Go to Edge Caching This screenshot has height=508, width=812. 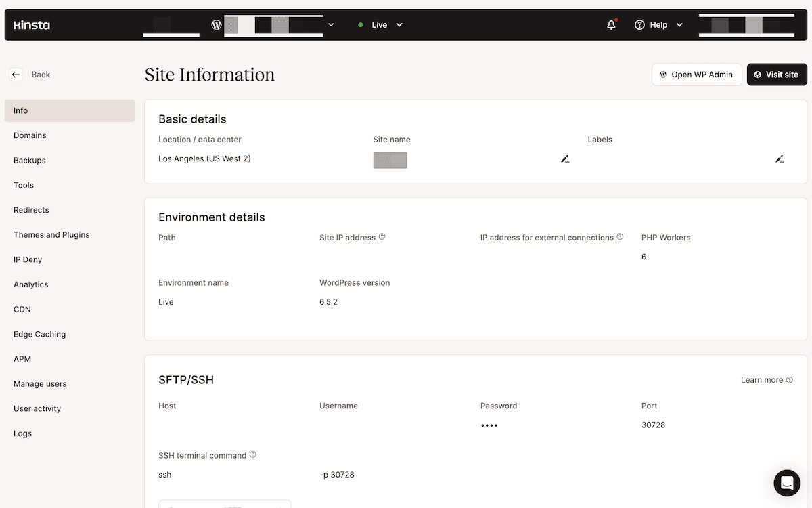(x=70, y=334)
